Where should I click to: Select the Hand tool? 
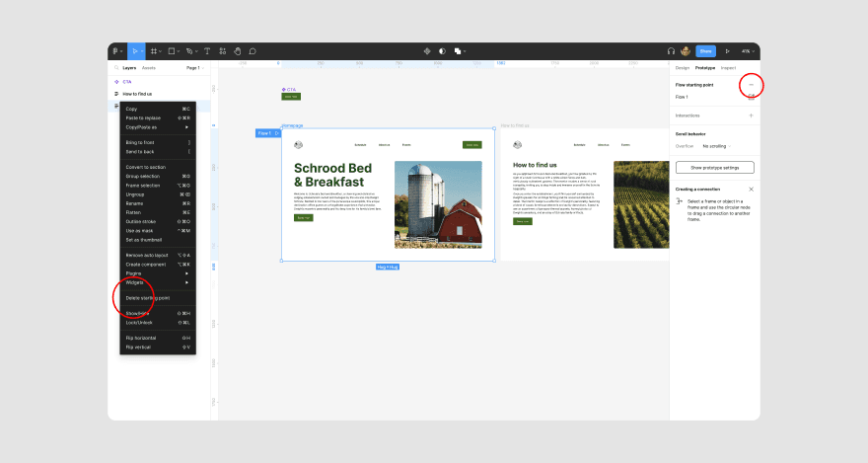(238, 51)
